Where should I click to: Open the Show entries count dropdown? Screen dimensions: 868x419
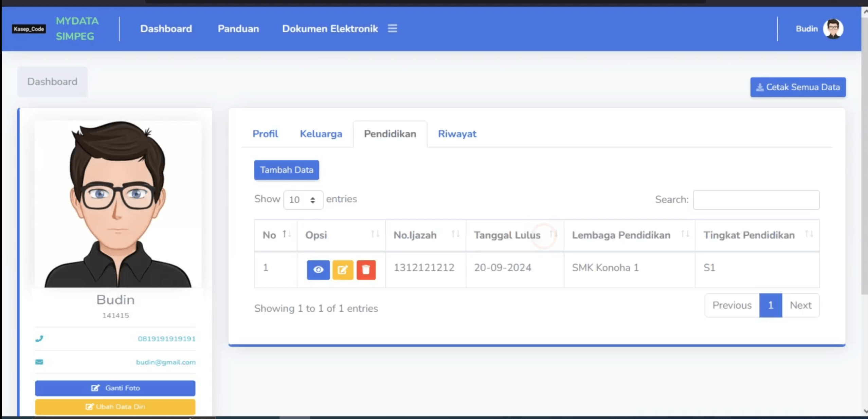(303, 200)
